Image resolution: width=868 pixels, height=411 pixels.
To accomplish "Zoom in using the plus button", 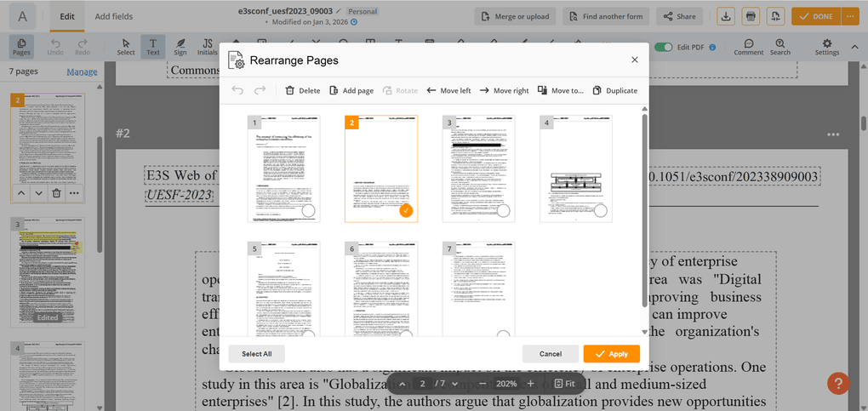I will [x=530, y=383].
